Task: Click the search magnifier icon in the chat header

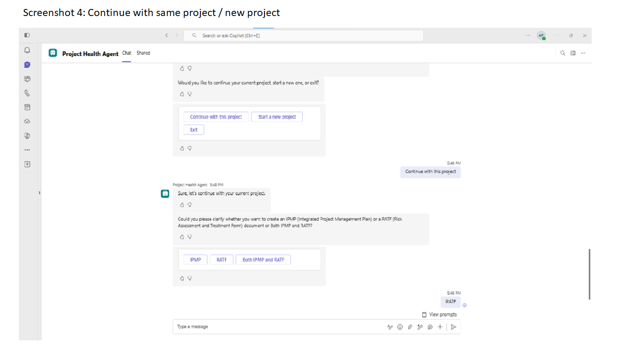Action: point(562,53)
